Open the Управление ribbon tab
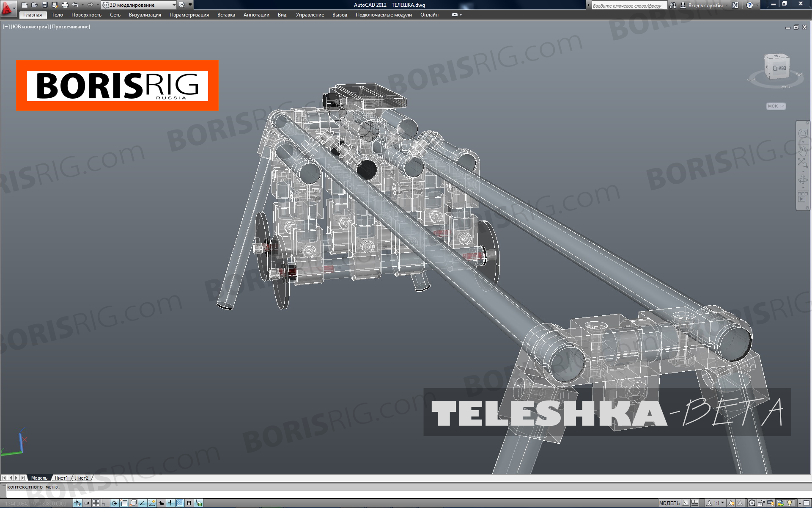The height and width of the screenshot is (508, 812). coord(310,15)
